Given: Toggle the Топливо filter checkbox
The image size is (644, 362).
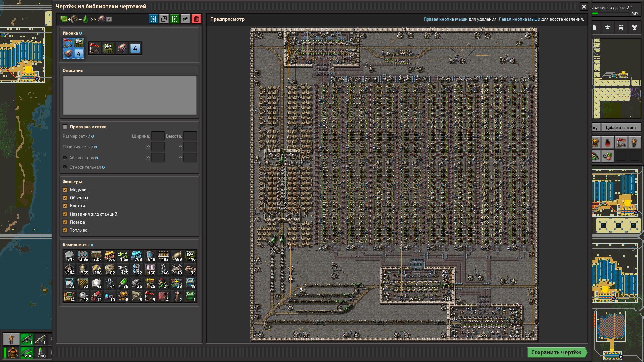Looking at the screenshot, I should point(65,230).
